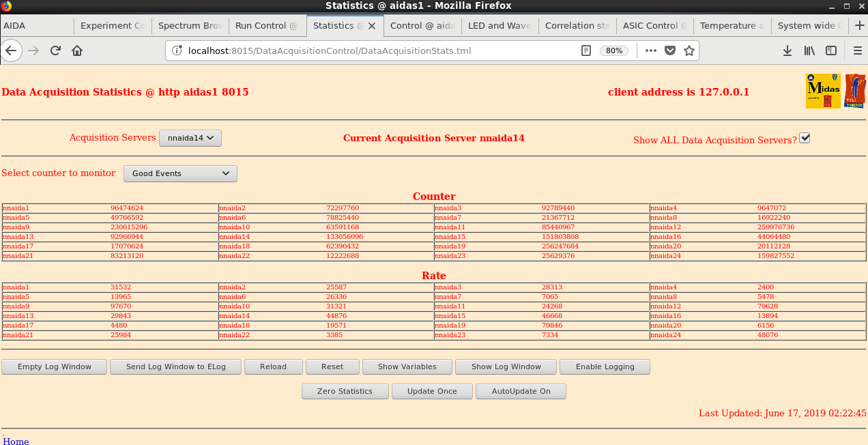
Task: Switch to the ASIC Control tab
Action: pyautogui.click(x=654, y=25)
